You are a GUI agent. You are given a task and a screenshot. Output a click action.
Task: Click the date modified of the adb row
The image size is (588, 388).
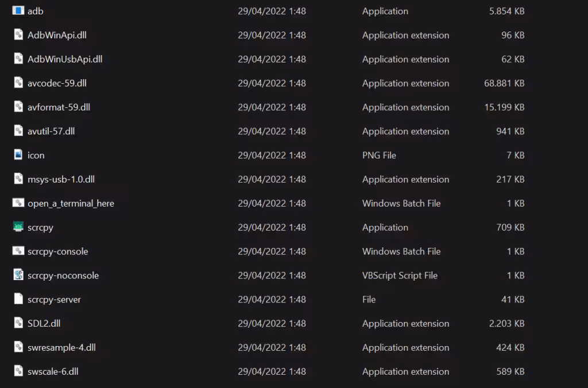pos(272,11)
